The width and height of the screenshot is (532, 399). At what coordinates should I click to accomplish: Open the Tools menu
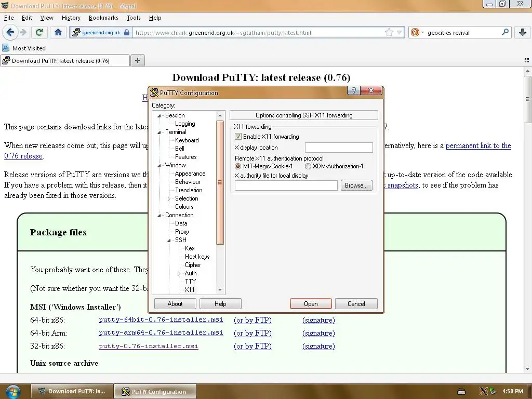coord(134,18)
